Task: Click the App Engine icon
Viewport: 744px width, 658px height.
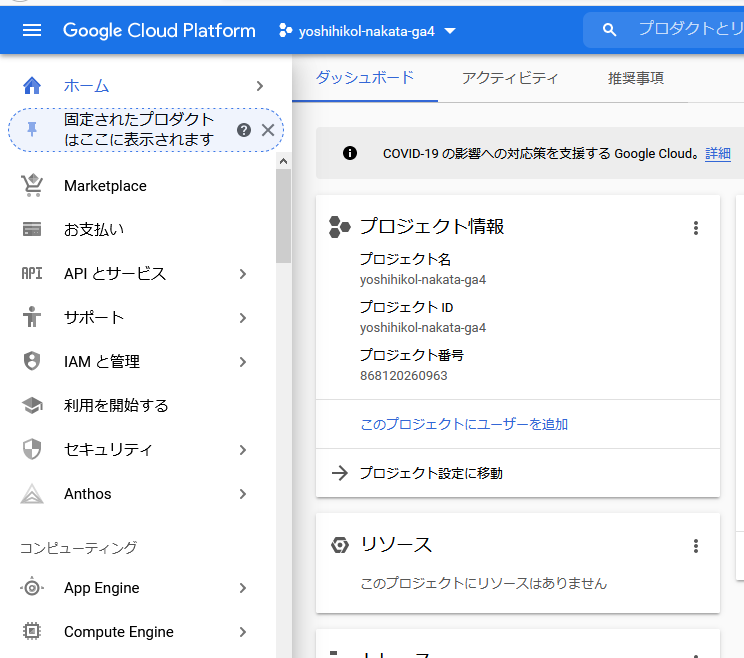Action: click(32, 588)
